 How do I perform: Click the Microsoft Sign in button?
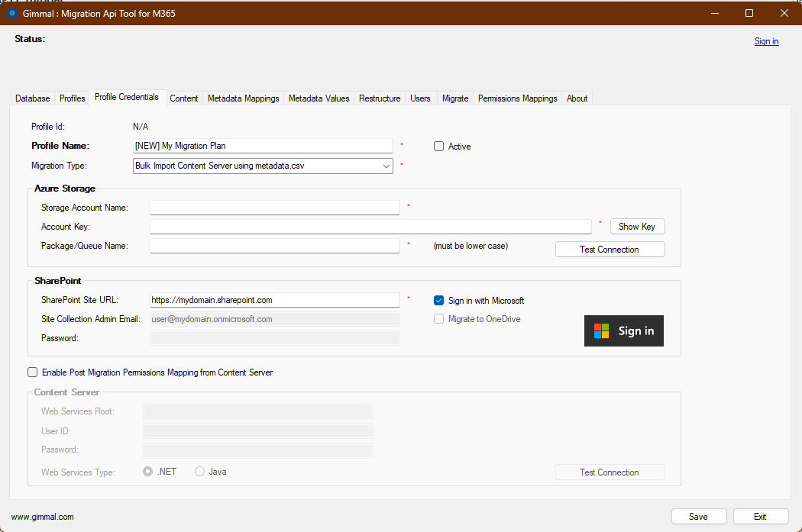(x=623, y=330)
